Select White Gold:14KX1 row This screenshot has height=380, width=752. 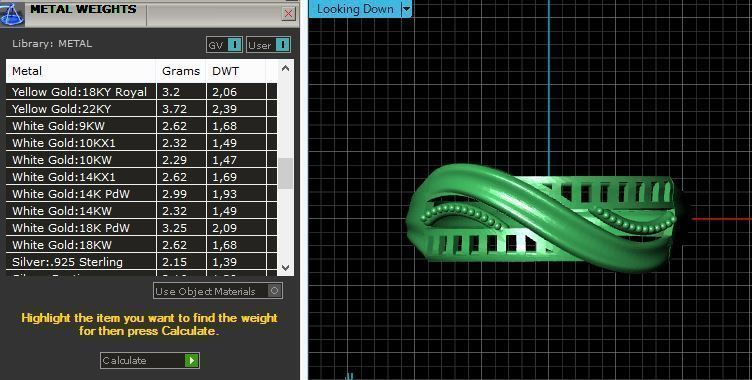pyautogui.click(x=141, y=177)
